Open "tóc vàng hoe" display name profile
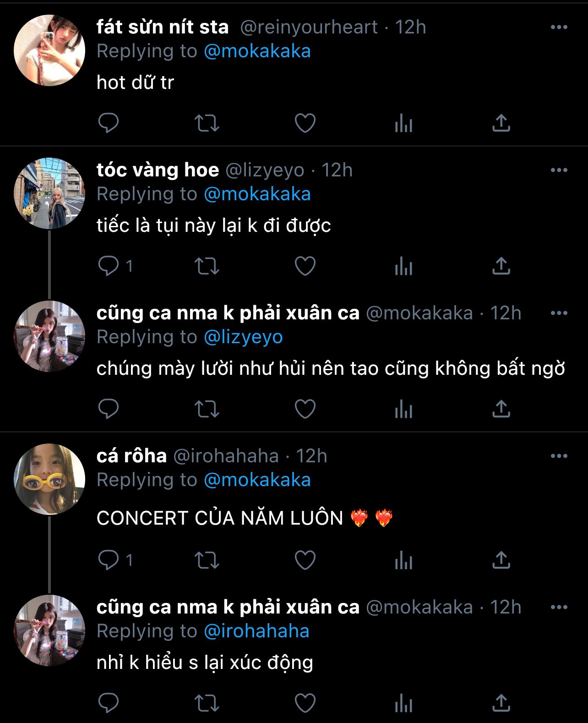 tap(158, 170)
